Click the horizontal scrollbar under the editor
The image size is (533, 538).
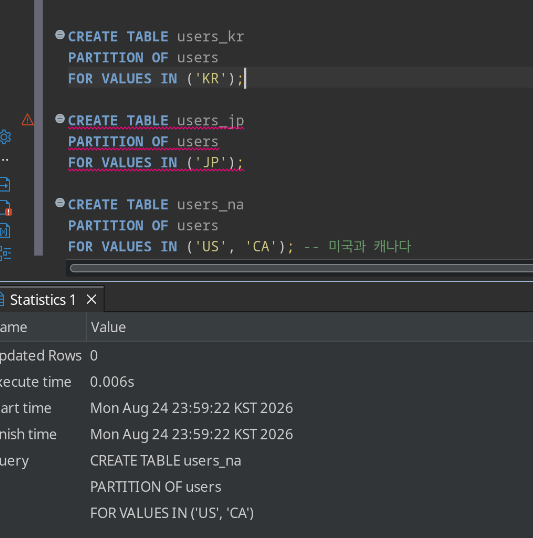tap(301, 268)
